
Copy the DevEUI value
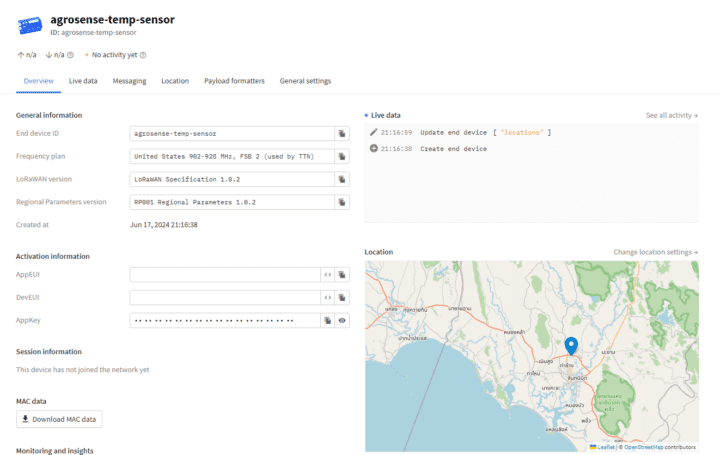point(341,297)
